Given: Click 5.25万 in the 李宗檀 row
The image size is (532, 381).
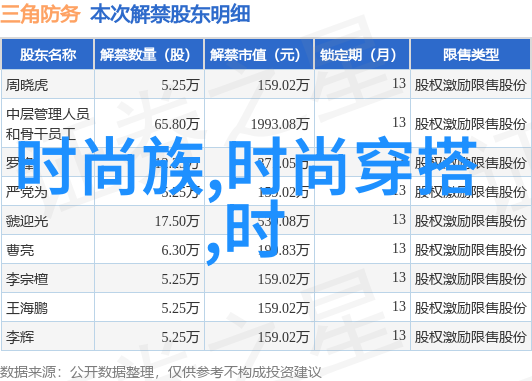Looking at the screenshot, I should (x=180, y=279).
